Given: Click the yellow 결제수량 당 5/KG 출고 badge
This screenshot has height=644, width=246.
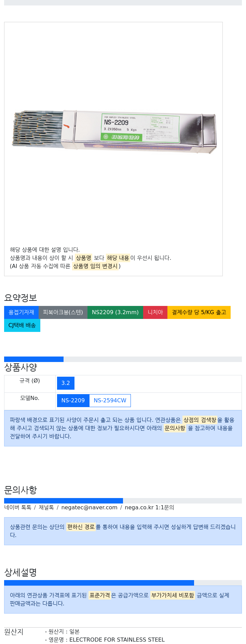Looking at the screenshot, I should click(x=199, y=312).
